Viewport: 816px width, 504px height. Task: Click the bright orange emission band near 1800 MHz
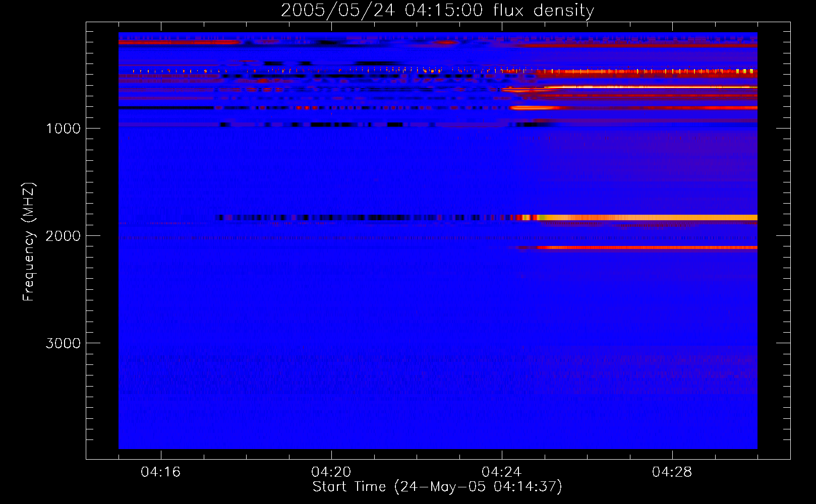coord(648,218)
